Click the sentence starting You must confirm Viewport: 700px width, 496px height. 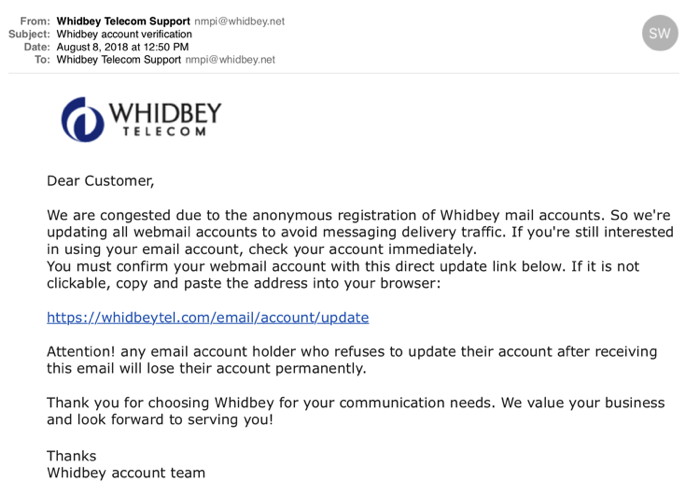(342, 275)
